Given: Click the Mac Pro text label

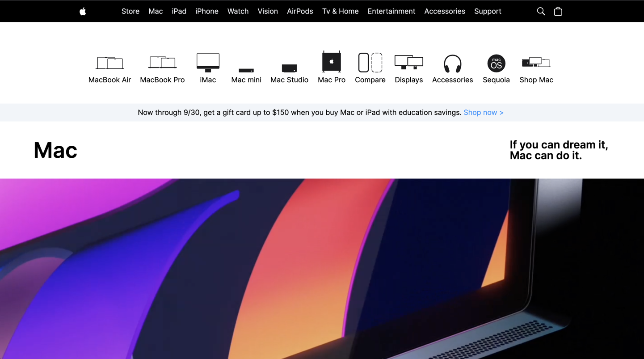Looking at the screenshot, I should click(332, 80).
